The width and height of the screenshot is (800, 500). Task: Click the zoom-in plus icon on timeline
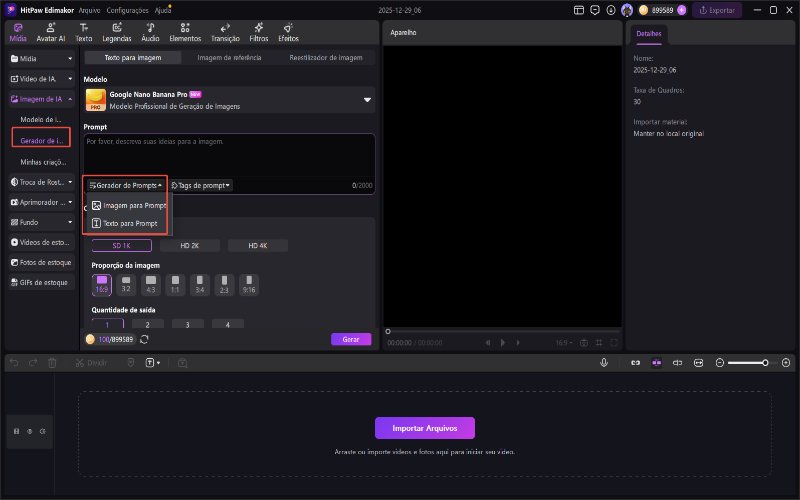(x=786, y=363)
